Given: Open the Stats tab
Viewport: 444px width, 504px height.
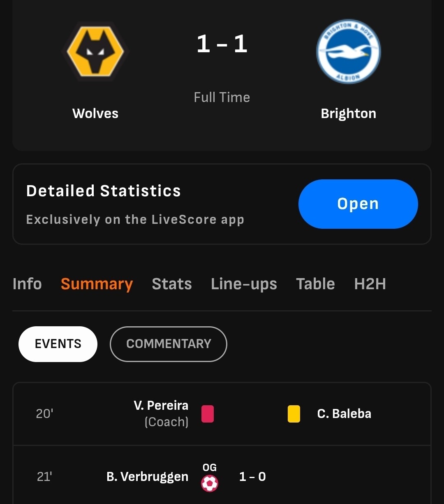Looking at the screenshot, I should coord(171,284).
